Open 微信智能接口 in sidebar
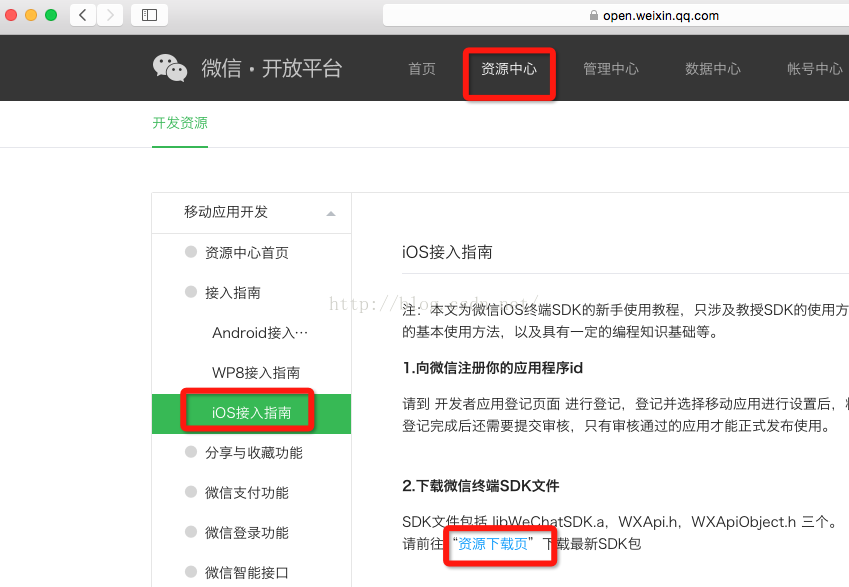849x587 pixels. click(x=247, y=573)
